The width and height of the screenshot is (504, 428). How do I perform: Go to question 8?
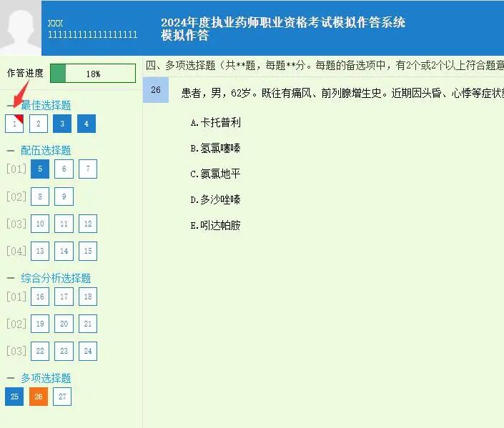tap(40, 196)
